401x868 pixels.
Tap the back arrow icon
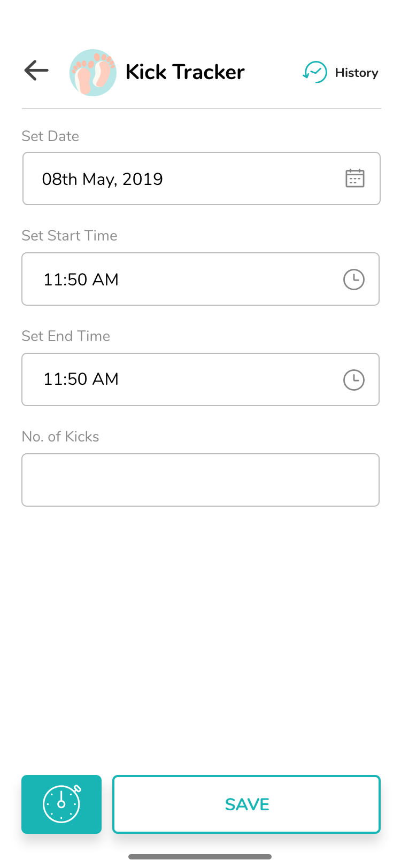click(x=36, y=71)
